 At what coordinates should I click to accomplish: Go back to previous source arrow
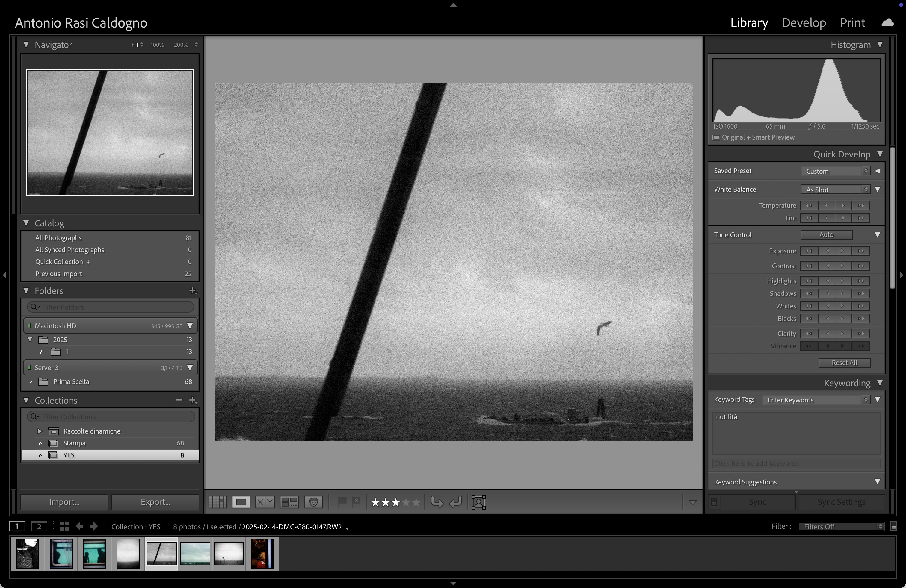[x=80, y=526]
